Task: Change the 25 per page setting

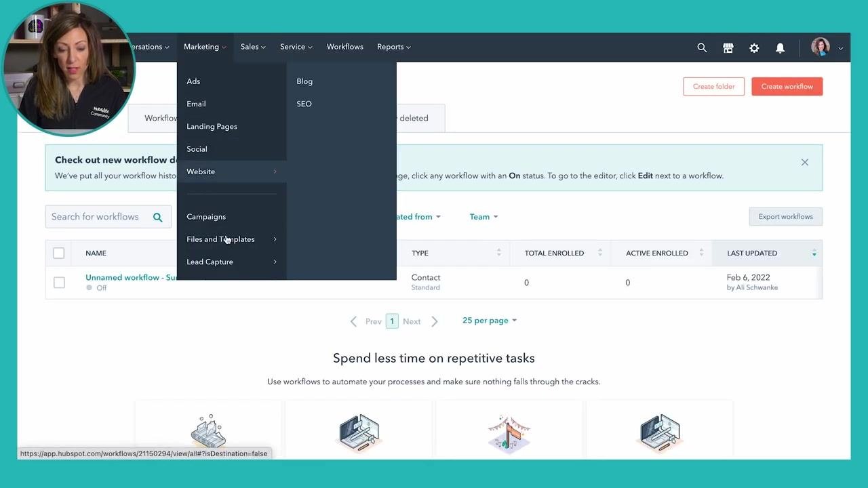Action: (490, 321)
